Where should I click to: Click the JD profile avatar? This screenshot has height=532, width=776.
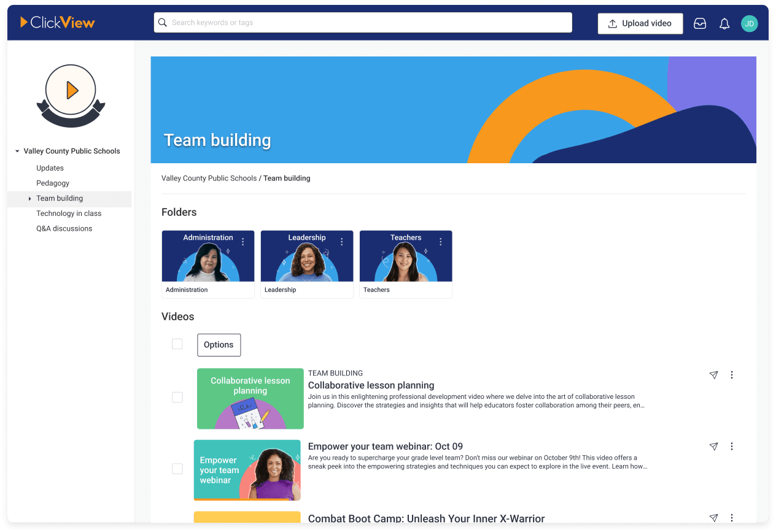pos(750,23)
